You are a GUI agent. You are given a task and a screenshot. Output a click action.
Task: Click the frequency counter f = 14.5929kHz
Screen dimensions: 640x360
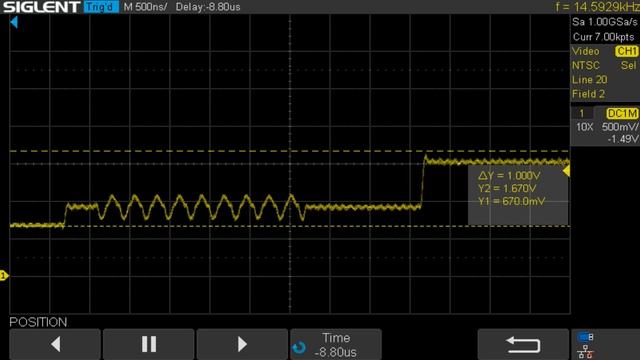597,7
